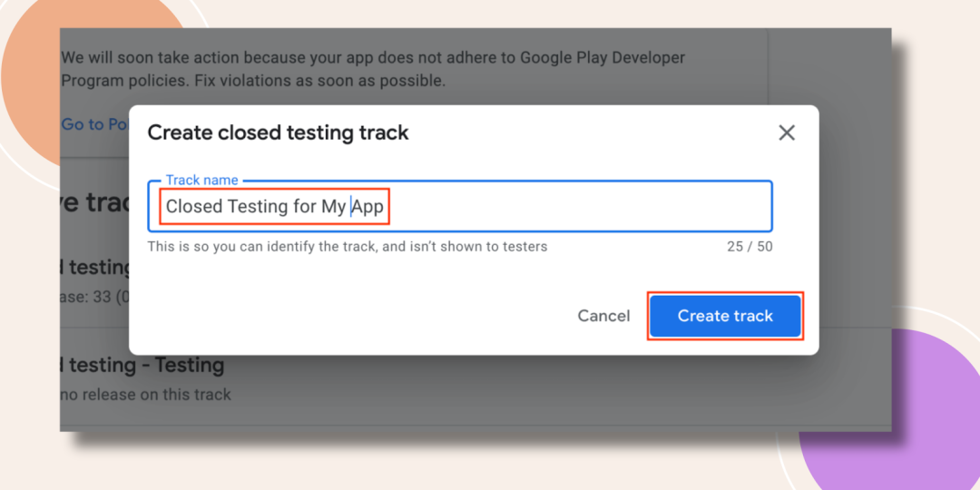Click the empty area right of entered track name
Image resolution: width=980 pixels, height=490 pixels.
578,207
